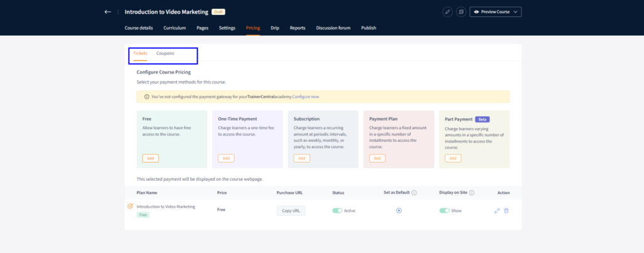Click the Purchase URL column header
The width and height of the screenshot is (644, 253).
(x=290, y=193)
